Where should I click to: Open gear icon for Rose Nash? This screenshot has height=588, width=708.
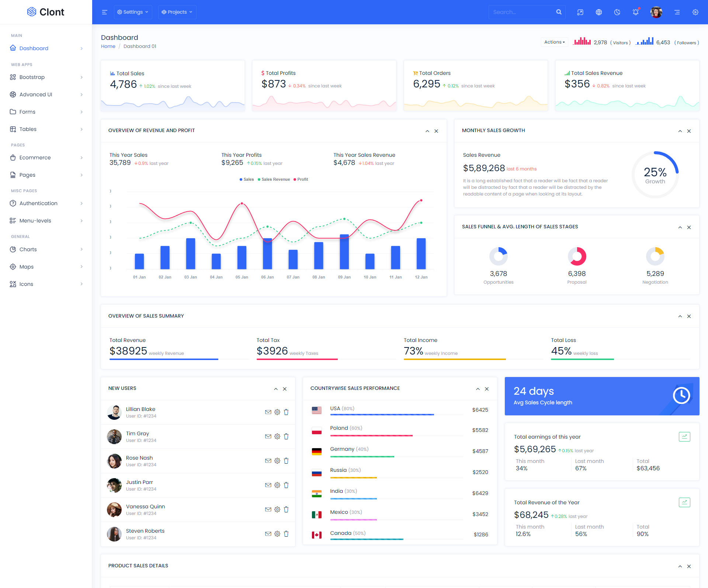point(277,461)
